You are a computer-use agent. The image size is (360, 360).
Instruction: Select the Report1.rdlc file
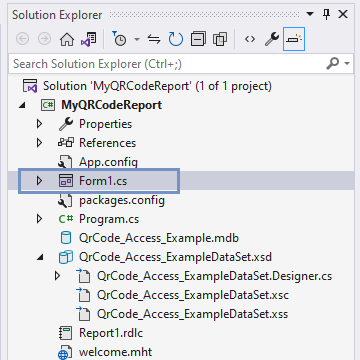[x=111, y=333]
